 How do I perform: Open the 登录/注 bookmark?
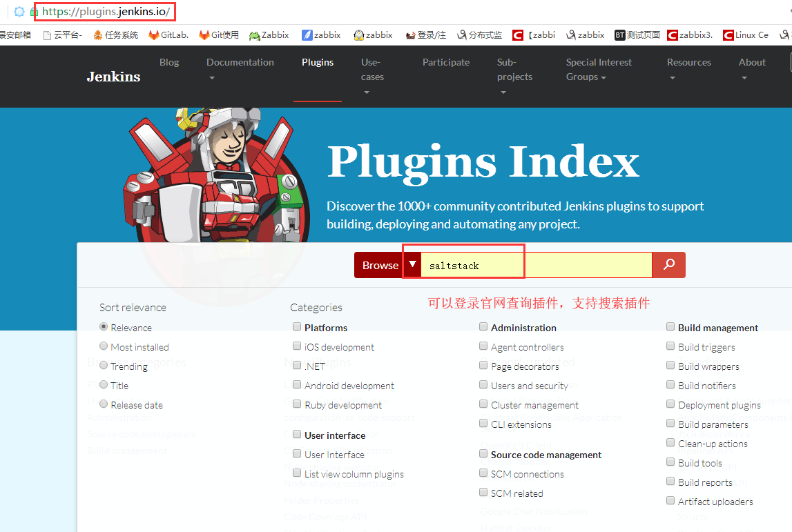(x=426, y=35)
